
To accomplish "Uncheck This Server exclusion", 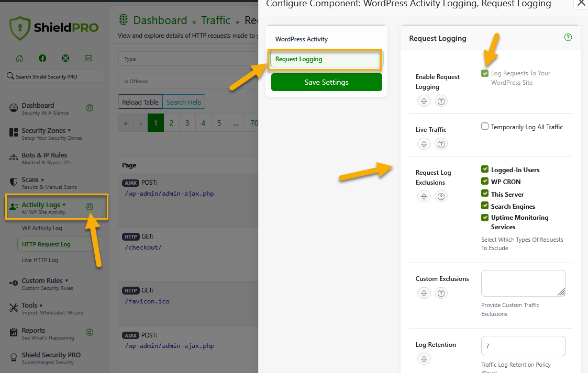I will (x=485, y=193).
